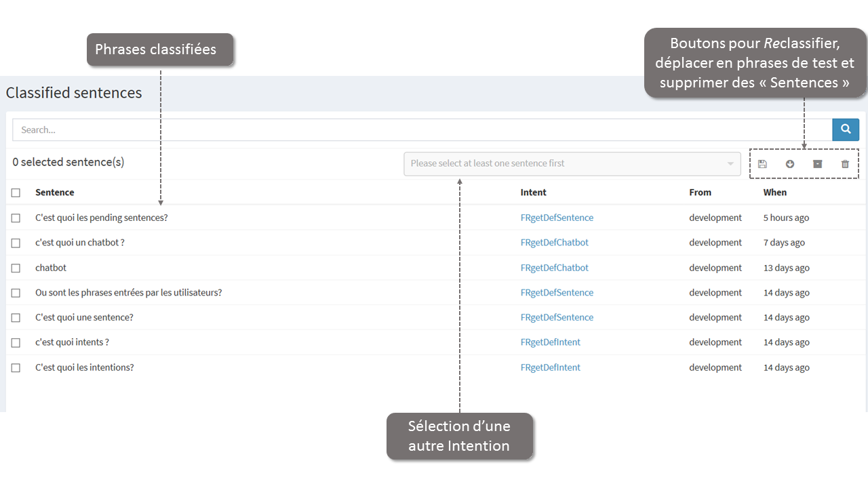Check the box for 'C'est quoi une sentence?'

click(x=16, y=318)
